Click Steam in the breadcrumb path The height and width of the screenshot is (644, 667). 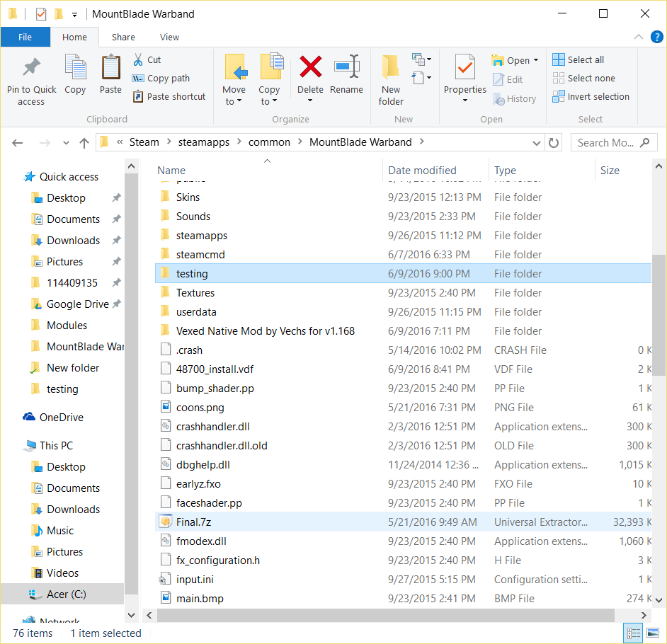[144, 142]
